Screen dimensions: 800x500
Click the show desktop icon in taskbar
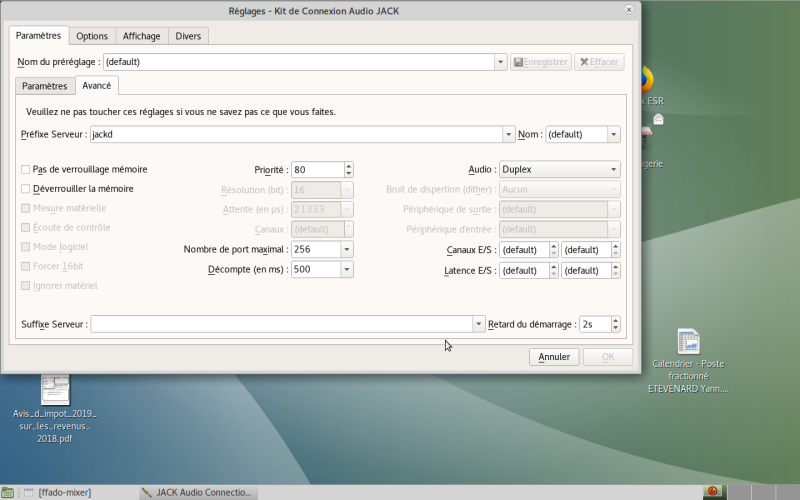[x=8, y=492]
